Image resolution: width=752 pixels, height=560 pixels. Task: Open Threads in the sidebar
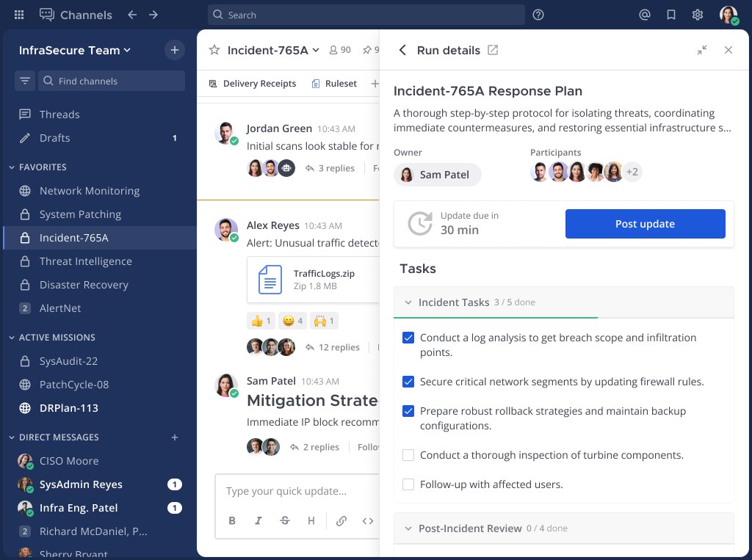coord(100,114)
